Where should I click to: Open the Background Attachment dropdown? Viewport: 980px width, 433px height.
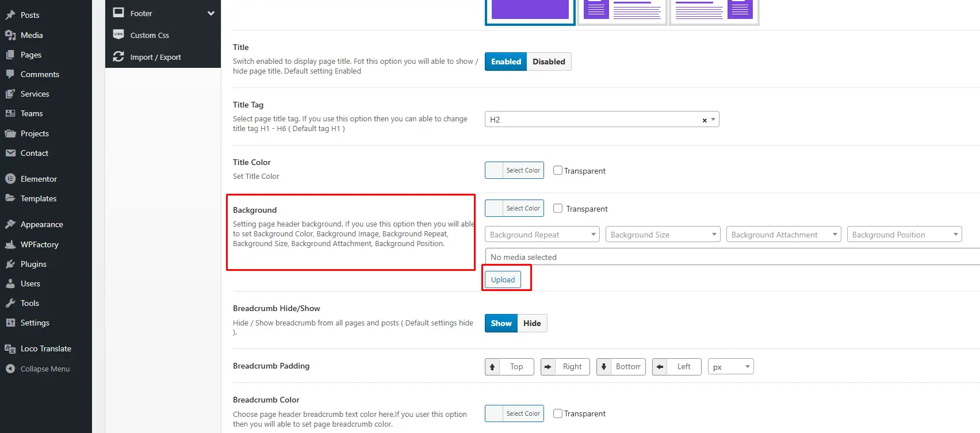(x=784, y=234)
